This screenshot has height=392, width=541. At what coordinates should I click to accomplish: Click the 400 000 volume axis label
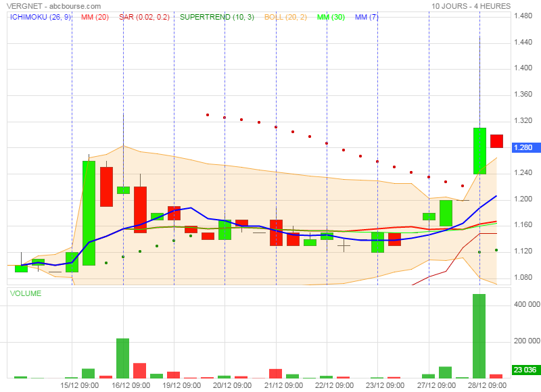527,304
